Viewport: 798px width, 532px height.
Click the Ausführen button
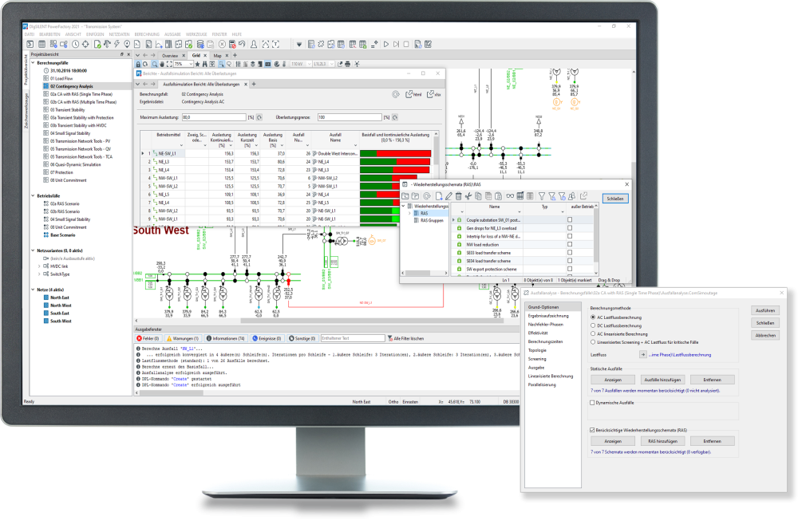coord(765,310)
